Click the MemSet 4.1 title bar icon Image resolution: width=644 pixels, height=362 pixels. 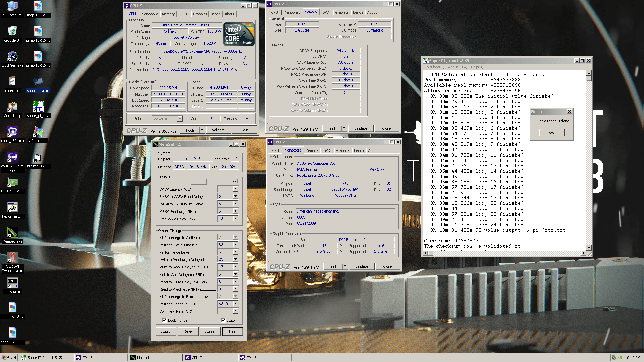tap(155, 144)
